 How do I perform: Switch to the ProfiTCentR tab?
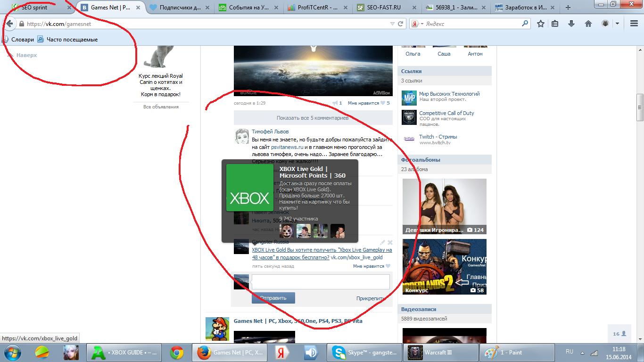pos(317,8)
